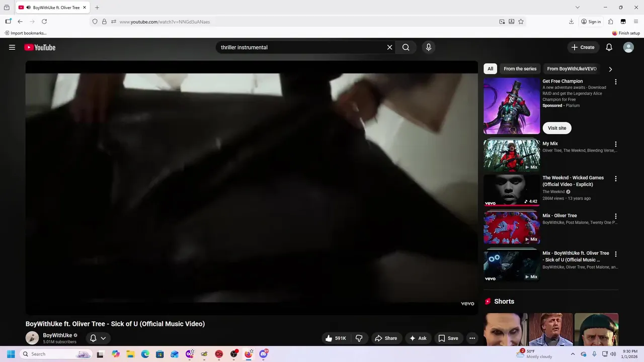Open the Firefox extensions puzzle icon
This screenshot has height=362, width=644.
(610, 22)
